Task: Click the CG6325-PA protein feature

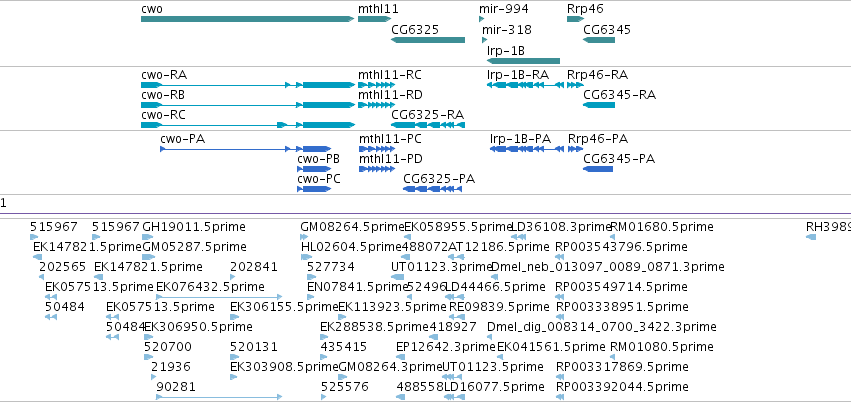Action: [x=433, y=189]
